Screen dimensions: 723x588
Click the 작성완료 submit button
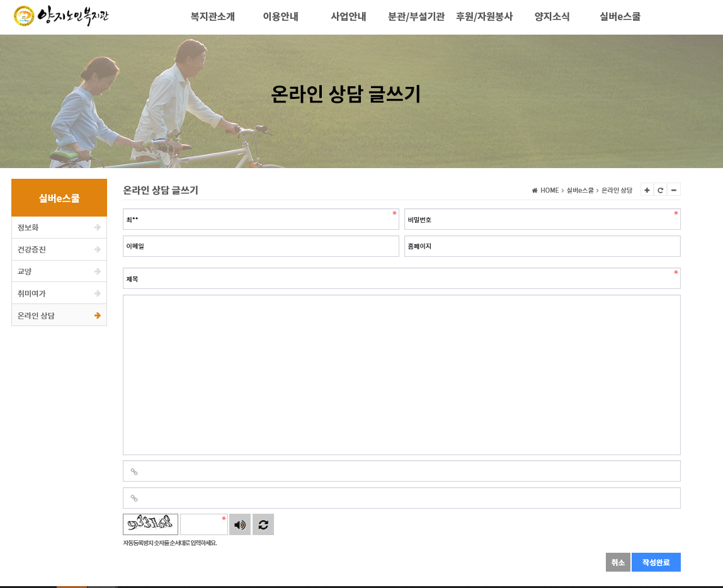click(x=656, y=562)
